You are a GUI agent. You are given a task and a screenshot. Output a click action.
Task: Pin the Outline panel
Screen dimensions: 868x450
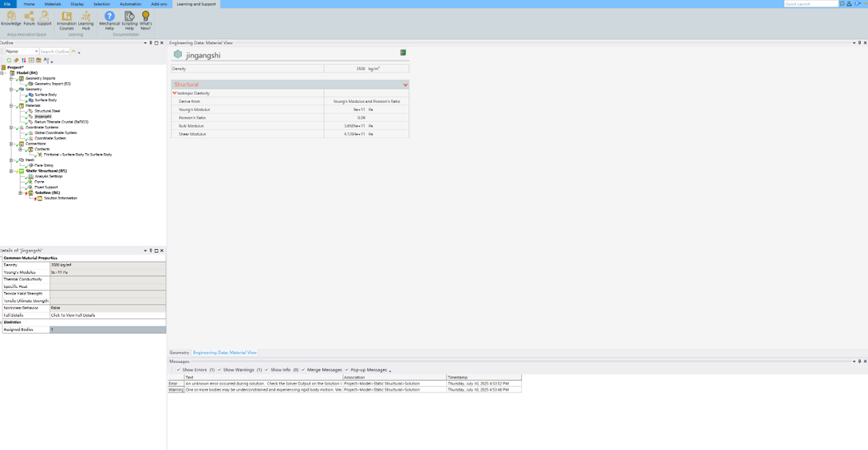[x=151, y=42]
